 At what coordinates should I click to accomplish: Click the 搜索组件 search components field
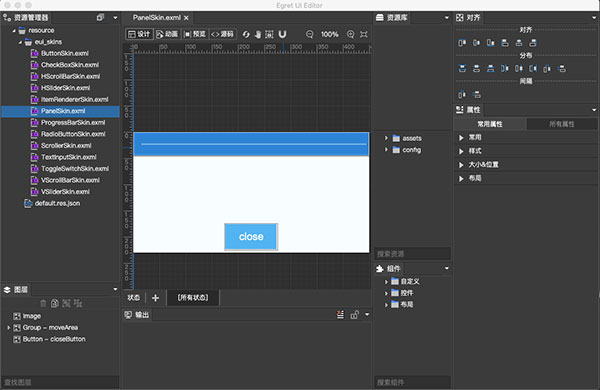point(412,382)
